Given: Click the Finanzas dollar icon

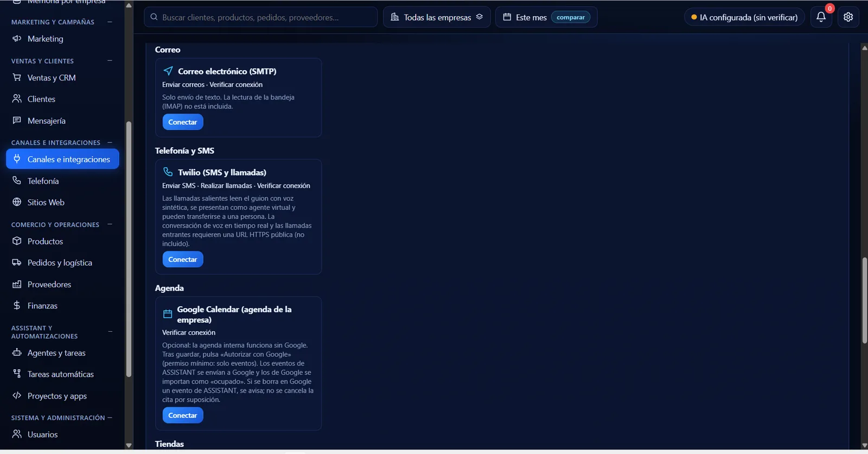Looking at the screenshot, I should 17,306.
